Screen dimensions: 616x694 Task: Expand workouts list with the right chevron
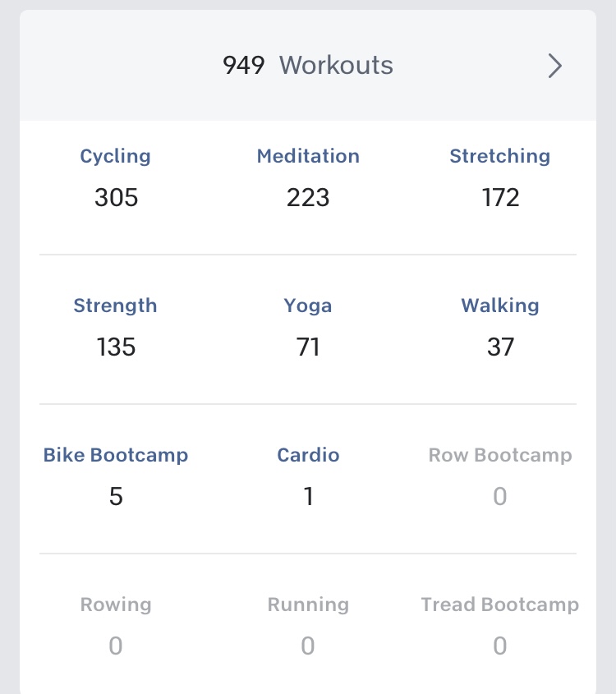tap(555, 66)
